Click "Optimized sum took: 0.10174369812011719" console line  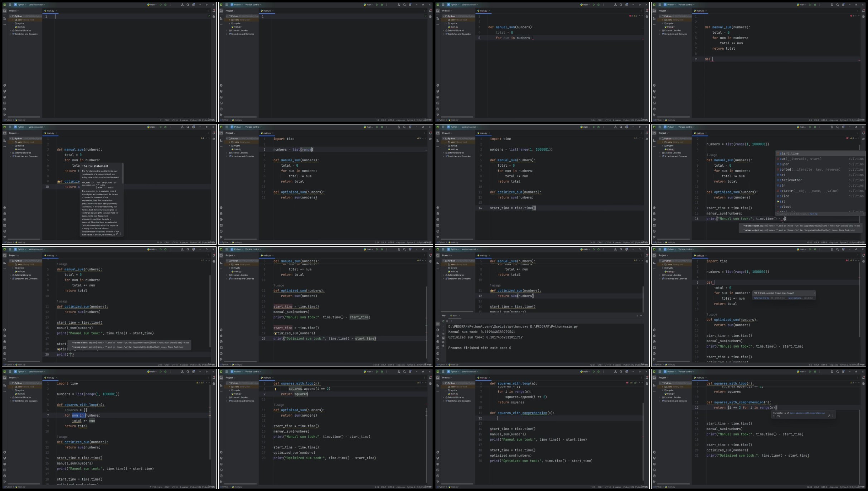(485, 337)
